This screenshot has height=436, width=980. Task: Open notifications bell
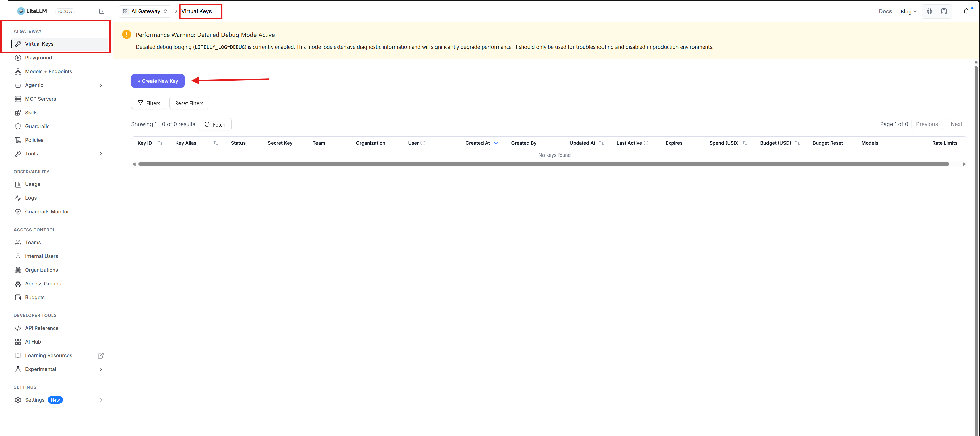[x=966, y=11]
